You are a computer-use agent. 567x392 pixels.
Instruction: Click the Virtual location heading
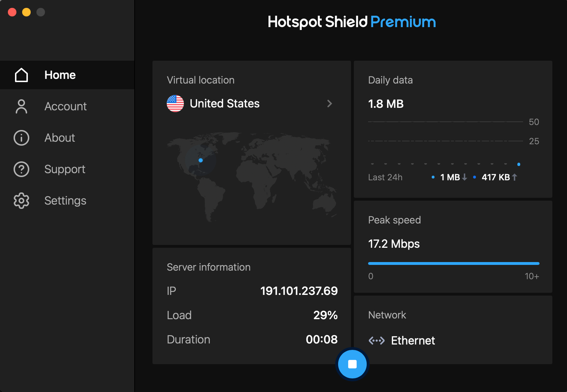201,80
